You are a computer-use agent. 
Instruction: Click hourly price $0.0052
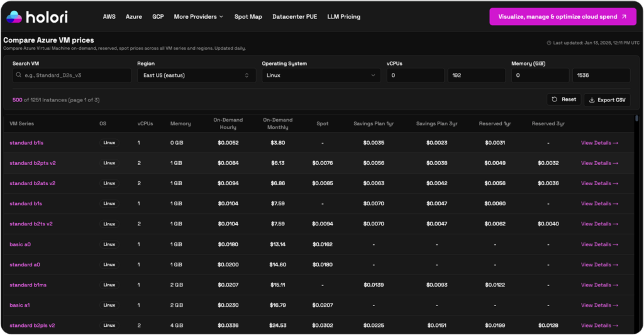pyautogui.click(x=228, y=143)
